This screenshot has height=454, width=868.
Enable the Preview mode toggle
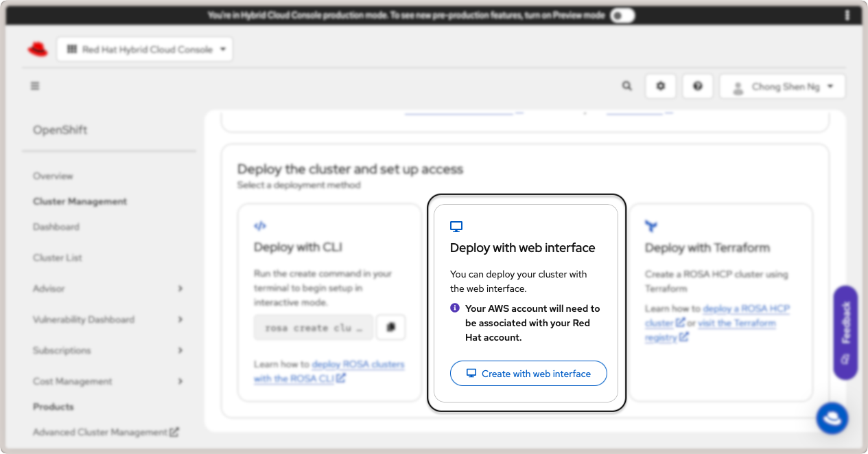(x=622, y=15)
